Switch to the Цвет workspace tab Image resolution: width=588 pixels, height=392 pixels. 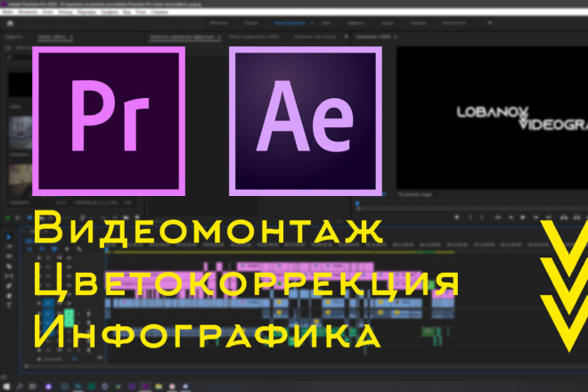[326, 23]
